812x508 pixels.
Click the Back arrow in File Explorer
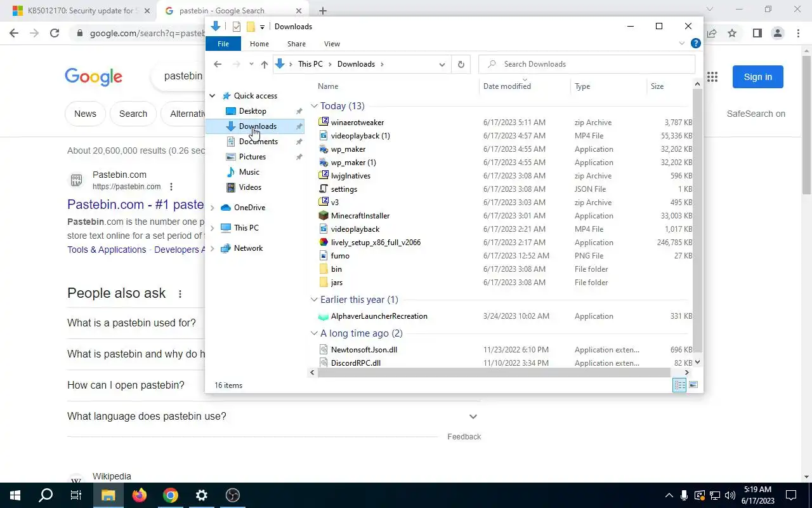click(x=218, y=64)
